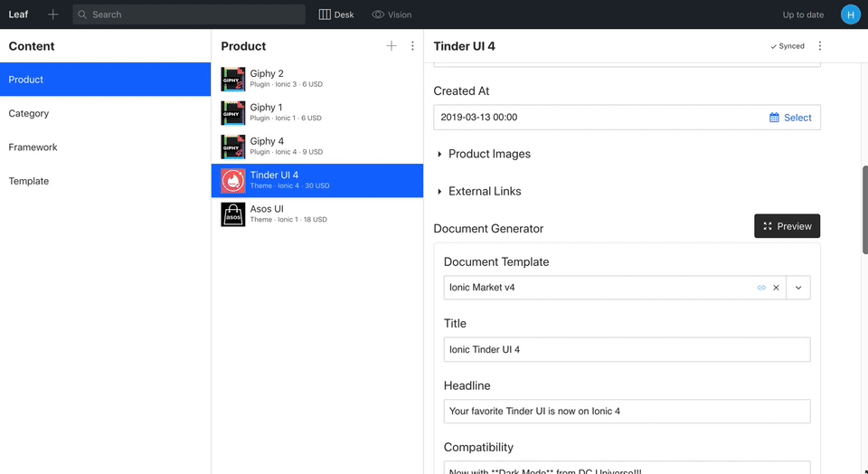The image size is (868, 474).
Task: Select Product in Content list
Action: [105, 80]
